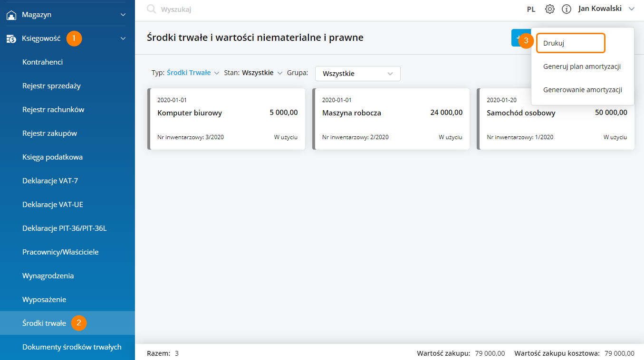Expand the Magazyn sidebar section
Screen dimensions: 644x360
[123, 15]
